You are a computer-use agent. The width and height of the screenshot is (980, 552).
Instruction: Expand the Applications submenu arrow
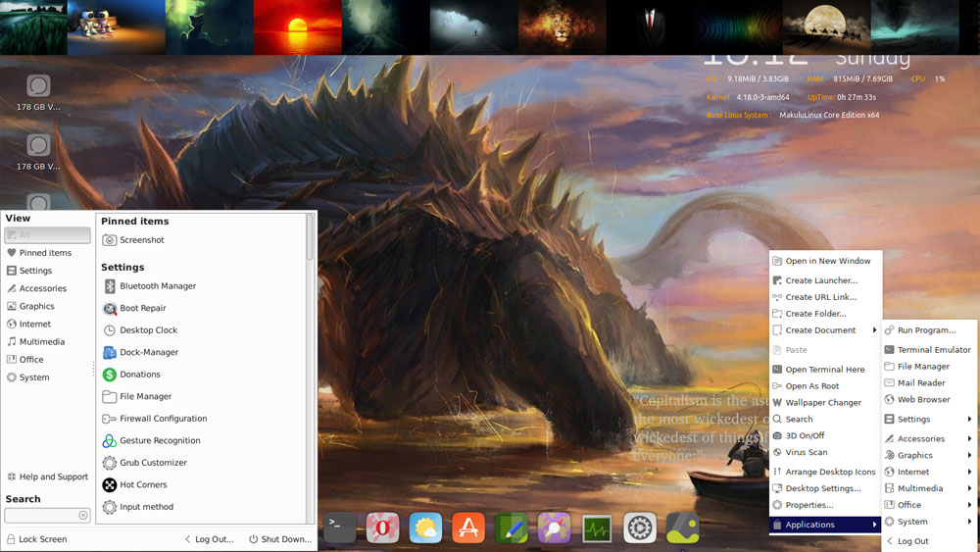pyautogui.click(x=874, y=525)
